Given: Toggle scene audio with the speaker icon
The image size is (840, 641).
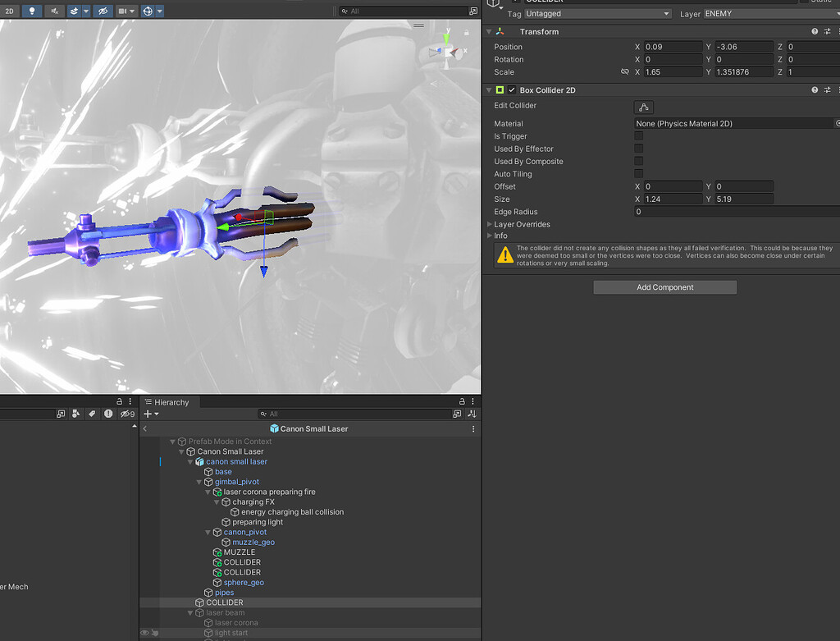Looking at the screenshot, I should click(x=53, y=11).
